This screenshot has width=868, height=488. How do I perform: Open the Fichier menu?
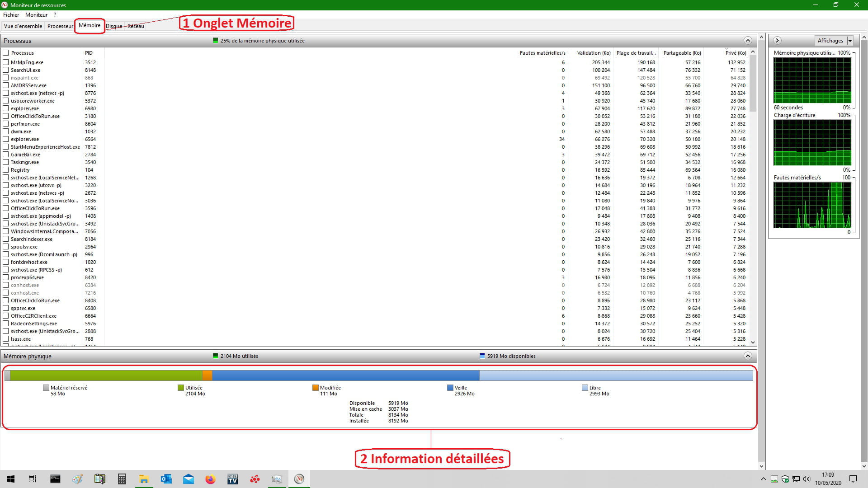click(x=11, y=15)
